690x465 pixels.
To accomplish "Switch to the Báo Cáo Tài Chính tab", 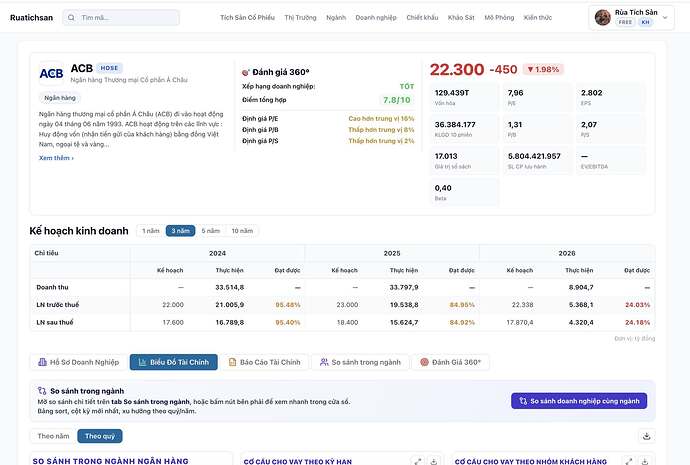I will click(264, 362).
